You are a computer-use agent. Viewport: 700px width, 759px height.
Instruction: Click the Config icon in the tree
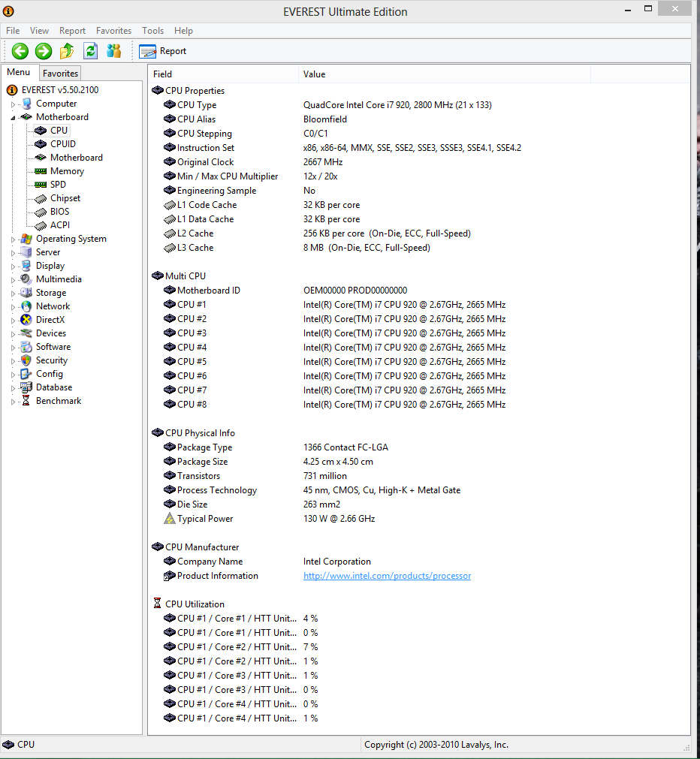[26, 374]
